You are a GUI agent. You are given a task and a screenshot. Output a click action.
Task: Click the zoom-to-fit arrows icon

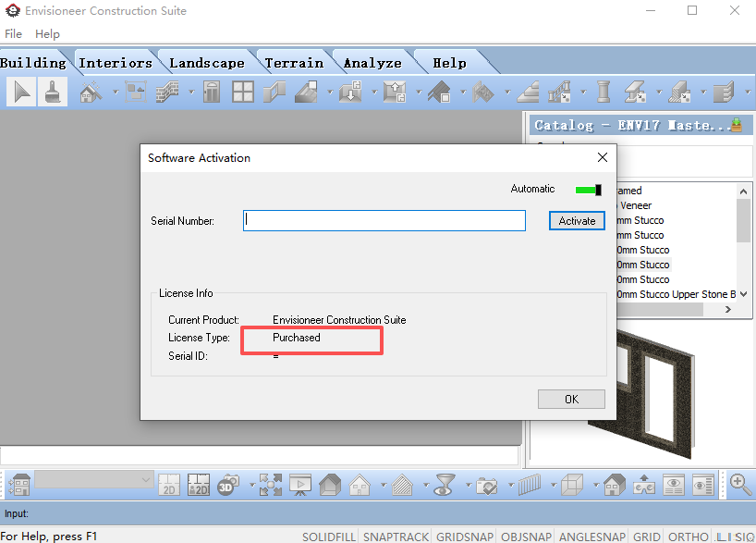pos(271,485)
